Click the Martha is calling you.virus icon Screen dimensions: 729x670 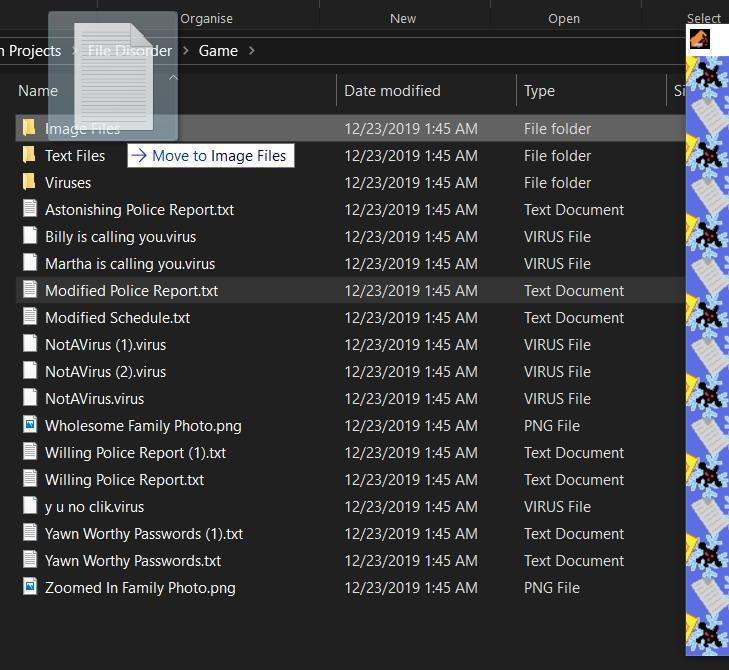coord(30,262)
